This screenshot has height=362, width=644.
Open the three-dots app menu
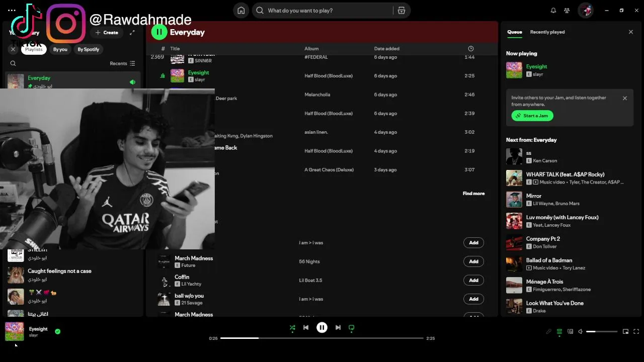(12, 10)
